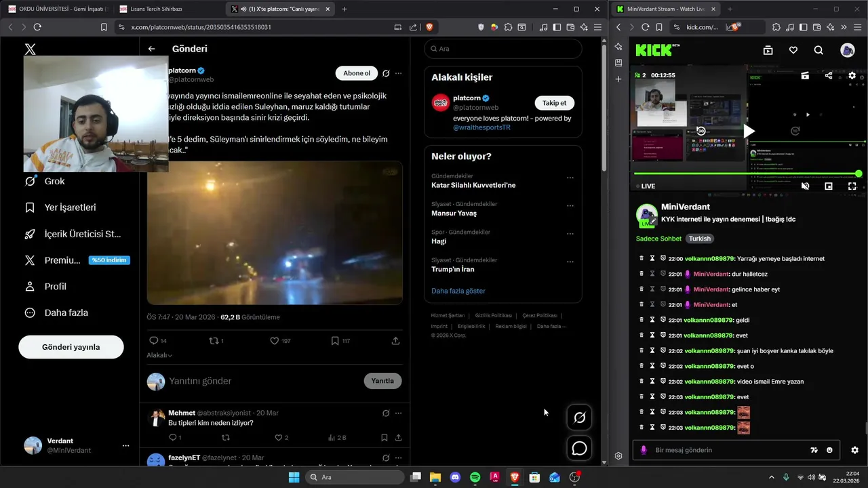Open Grok from the X sidebar
This screenshot has height=488, width=868.
click(x=45, y=181)
